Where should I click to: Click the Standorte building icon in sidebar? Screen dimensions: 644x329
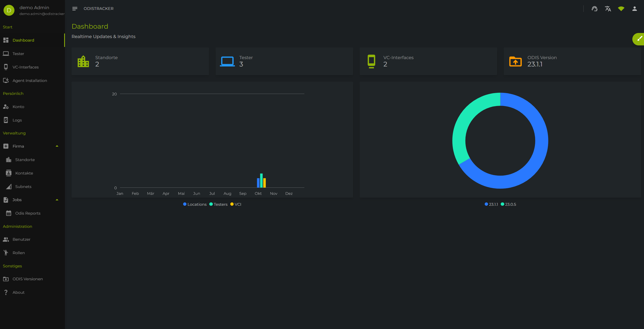[x=9, y=160]
